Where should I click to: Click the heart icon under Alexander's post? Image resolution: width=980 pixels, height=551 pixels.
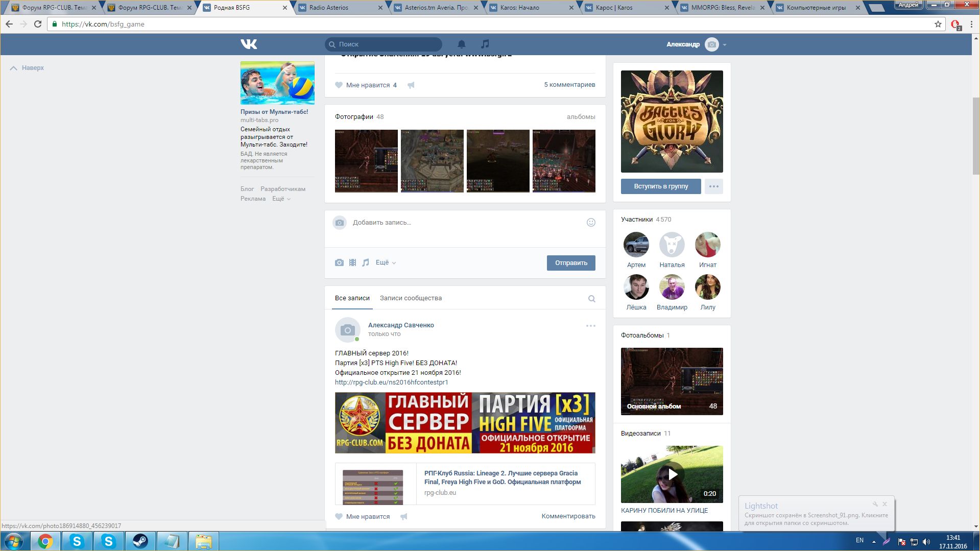point(339,516)
